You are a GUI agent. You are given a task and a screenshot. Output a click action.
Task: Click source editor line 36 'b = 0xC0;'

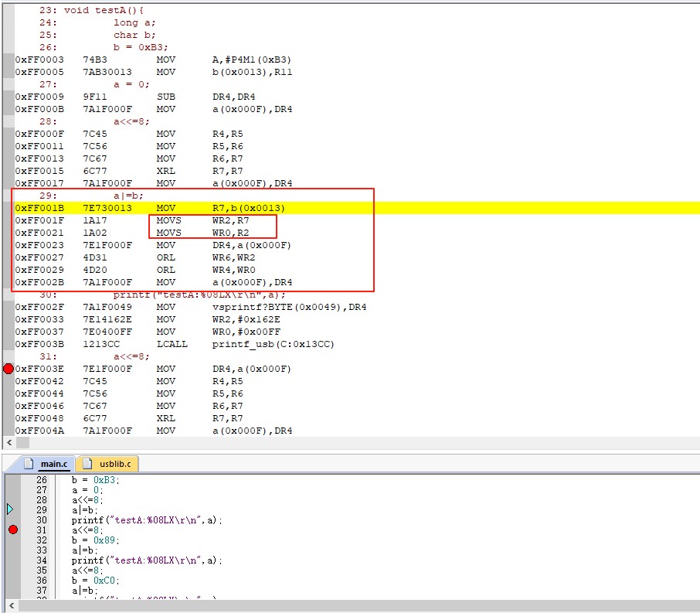[96, 581]
